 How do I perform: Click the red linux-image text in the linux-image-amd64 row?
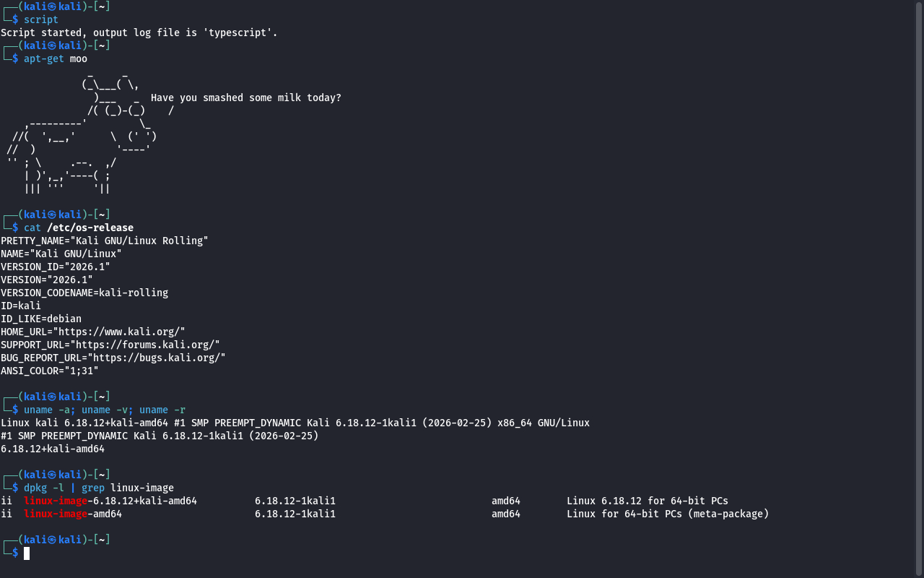(55, 514)
